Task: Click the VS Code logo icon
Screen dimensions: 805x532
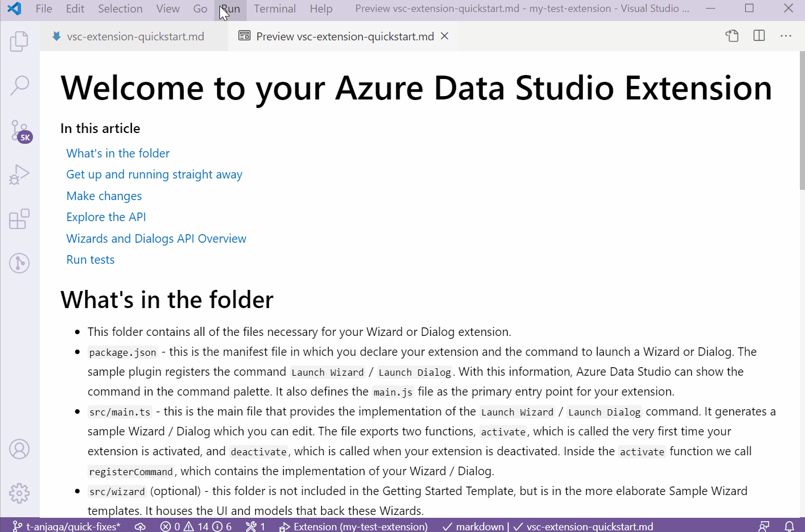Action: 14,9
